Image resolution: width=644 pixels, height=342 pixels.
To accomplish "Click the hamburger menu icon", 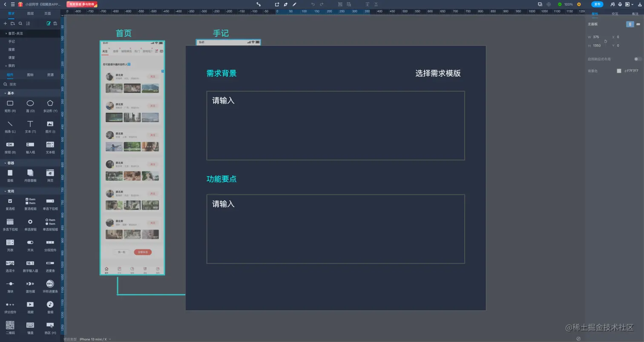I will (x=13, y=4).
